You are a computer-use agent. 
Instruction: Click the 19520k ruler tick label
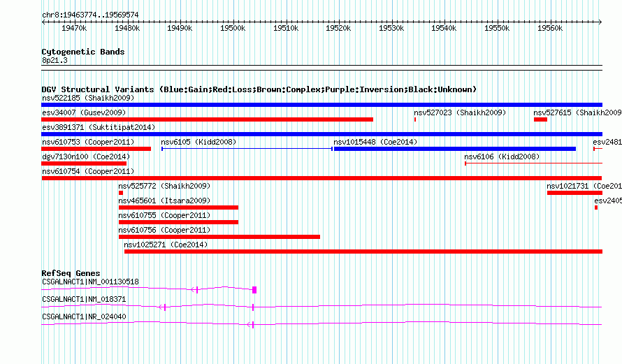click(338, 29)
